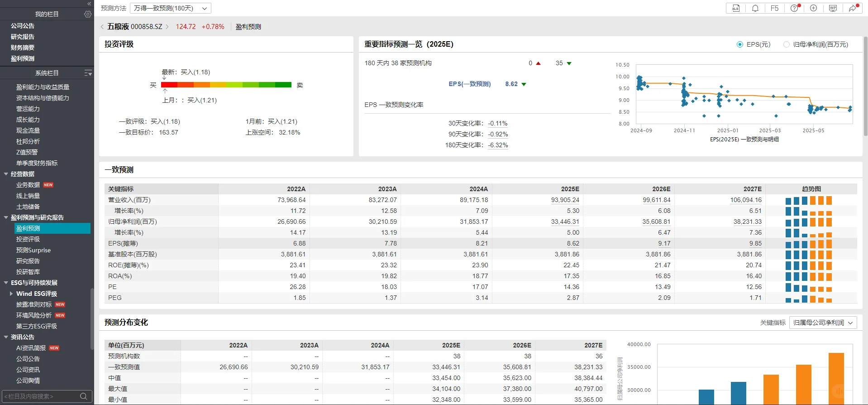Open 杜邦分析 sidebar item
Image resolution: width=868 pixels, height=405 pixels.
[x=28, y=141]
